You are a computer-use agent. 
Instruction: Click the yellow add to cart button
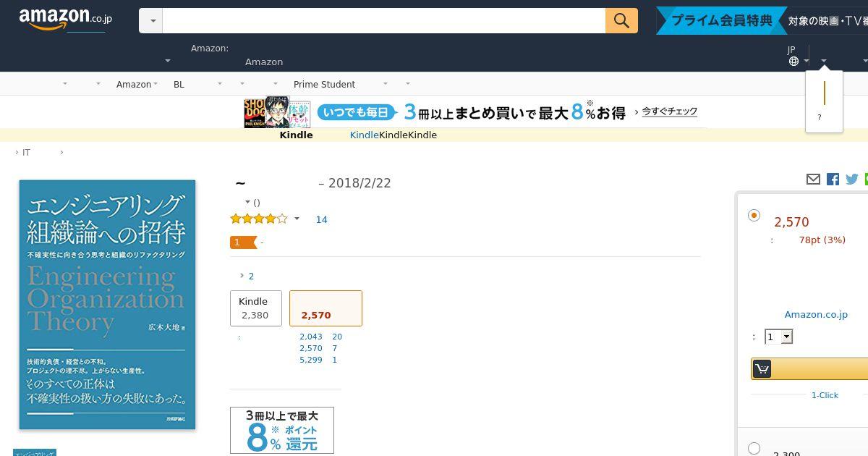(x=809, y=369)
